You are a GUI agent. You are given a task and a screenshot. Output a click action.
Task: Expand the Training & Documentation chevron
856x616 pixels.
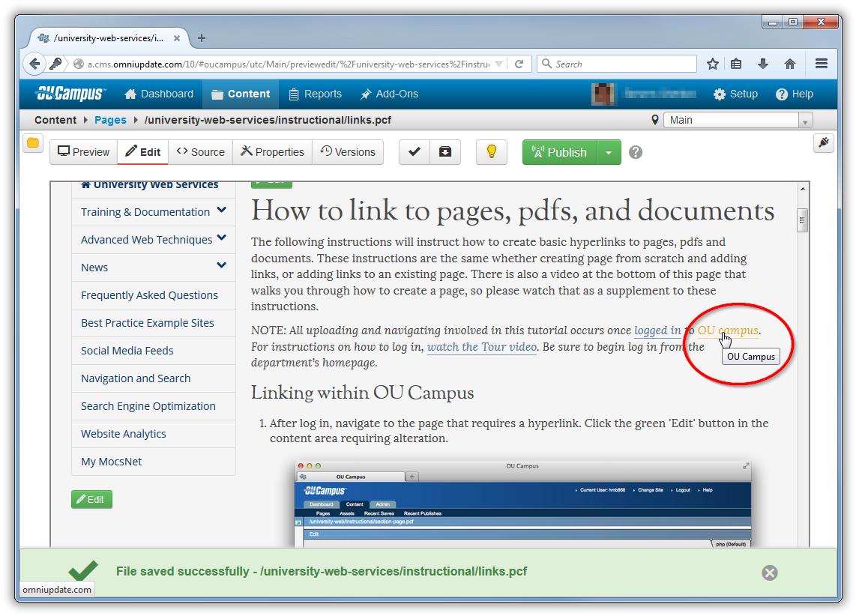[x=222, y=210]
